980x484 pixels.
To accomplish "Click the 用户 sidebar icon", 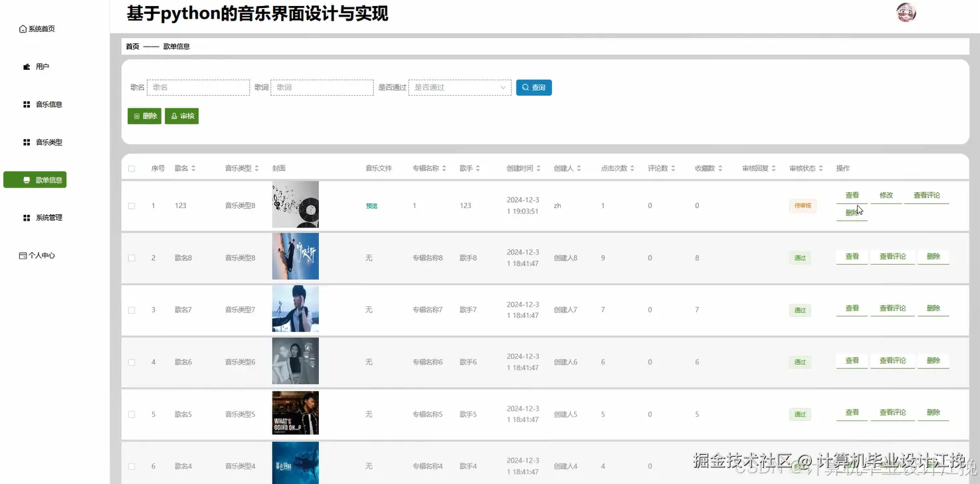I will pos(27,67).
